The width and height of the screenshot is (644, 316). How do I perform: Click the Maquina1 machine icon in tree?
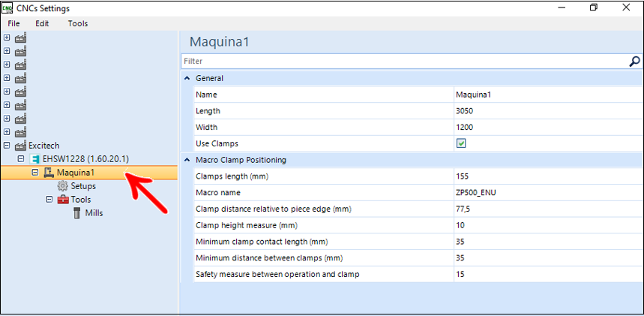point(49,173)
